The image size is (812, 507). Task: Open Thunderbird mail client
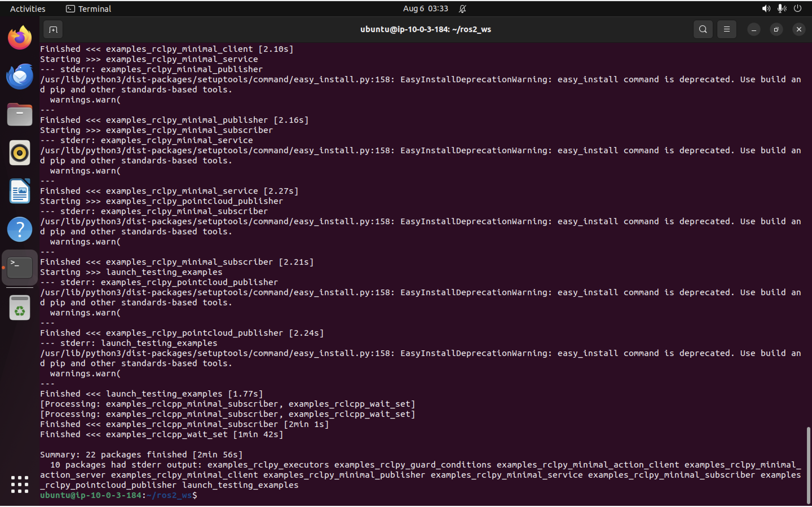click(19, 76)
